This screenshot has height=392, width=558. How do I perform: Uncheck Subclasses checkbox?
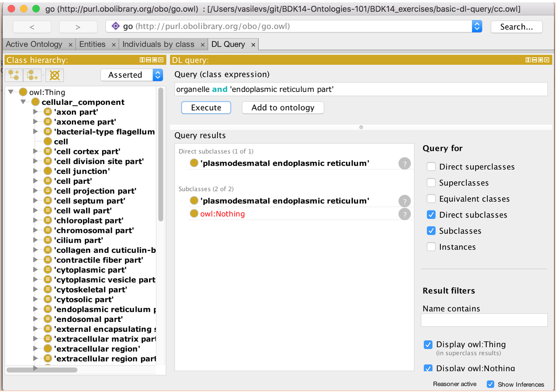pyautogui.click(x=431, y=231)
